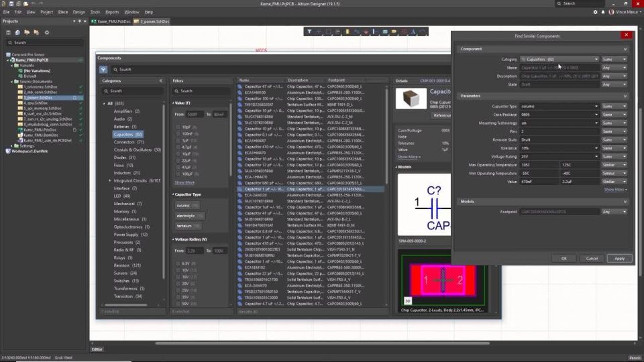Click the compile icon in the Projects toolbar
The image size is (644, 362).
[17, 32]
